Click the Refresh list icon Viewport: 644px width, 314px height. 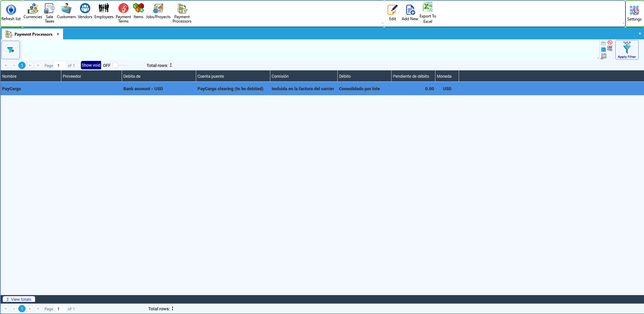click(x=11, y=10)
